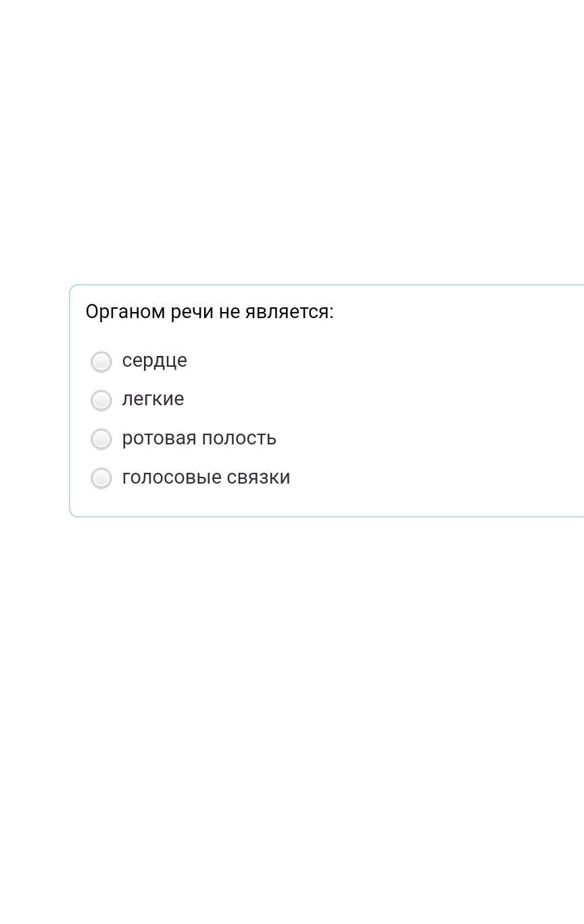Click the "голосовые связки" answer label

tap(206, 478)
